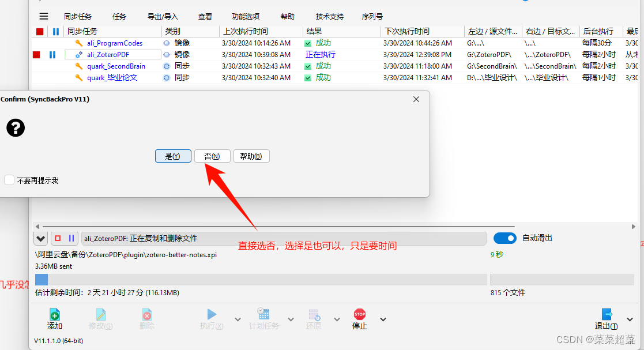Click mirror type icon in ali_ProgramCodes row

167,43
